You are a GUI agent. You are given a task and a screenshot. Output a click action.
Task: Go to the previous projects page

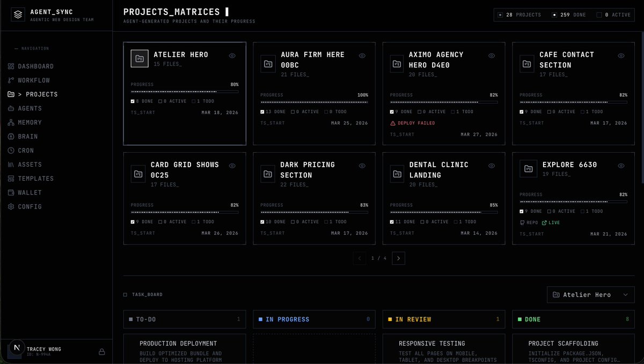pos(360,258)
